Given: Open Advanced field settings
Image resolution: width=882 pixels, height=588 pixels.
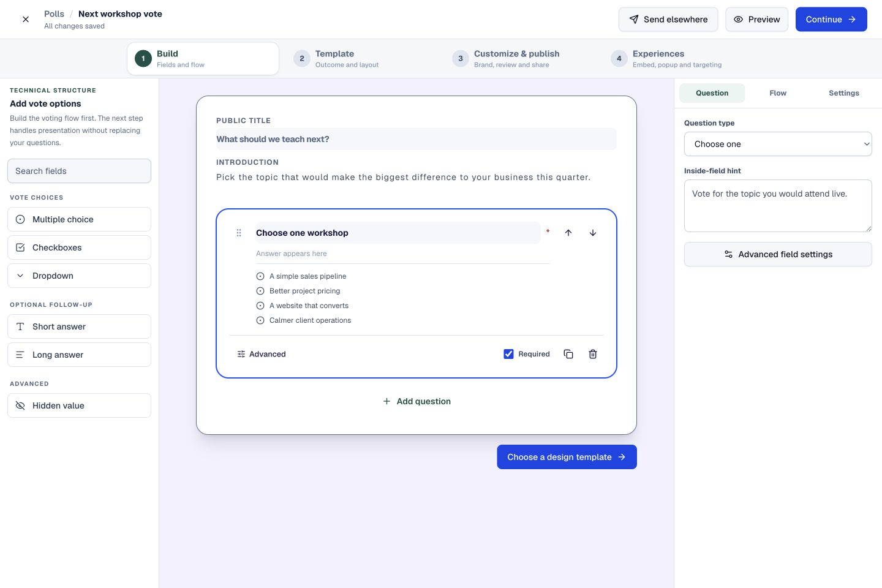Looking at the screenshot, I should coord(778,254).
